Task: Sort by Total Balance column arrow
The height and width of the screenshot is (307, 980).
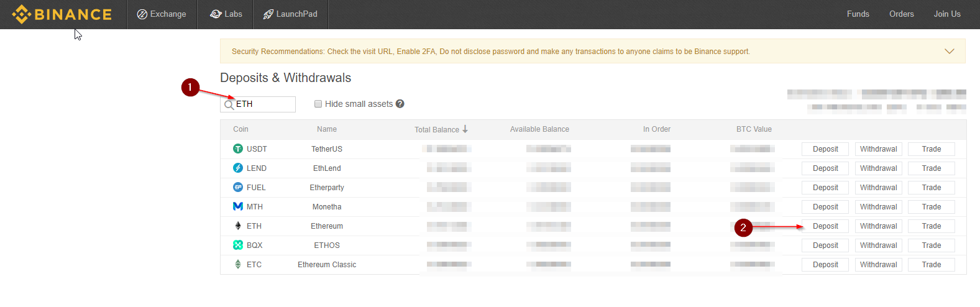Action: 465,129
